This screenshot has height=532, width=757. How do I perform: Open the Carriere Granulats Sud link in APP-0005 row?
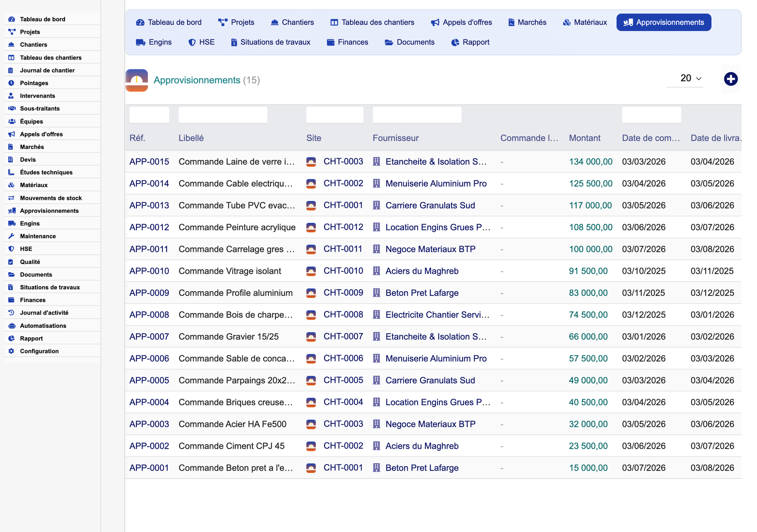pos(430,380)
